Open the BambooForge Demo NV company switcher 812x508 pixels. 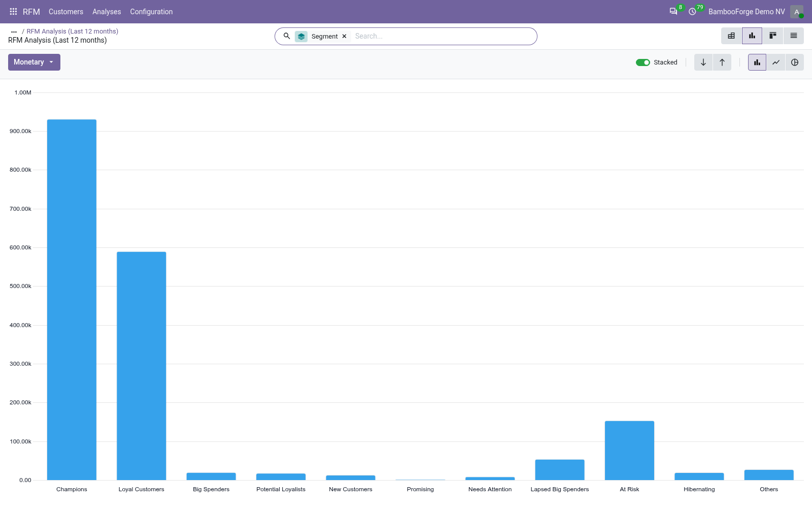click(x=747, y=11)
